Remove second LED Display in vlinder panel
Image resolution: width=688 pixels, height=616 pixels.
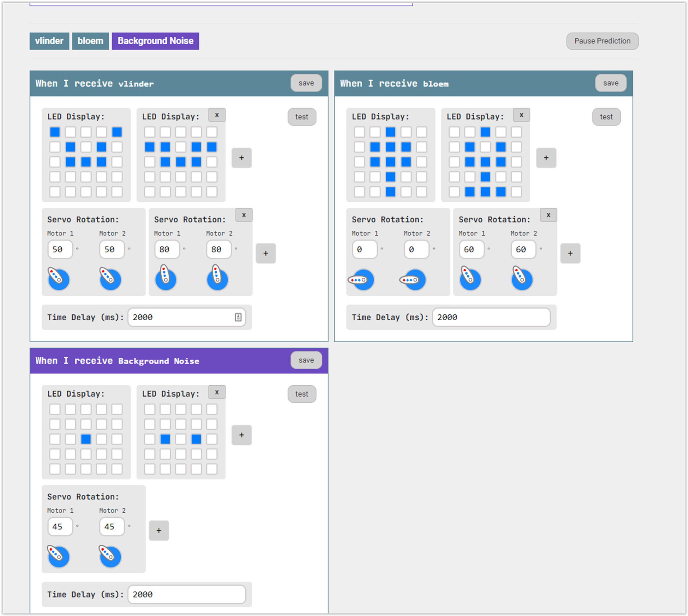click(217, 115)
